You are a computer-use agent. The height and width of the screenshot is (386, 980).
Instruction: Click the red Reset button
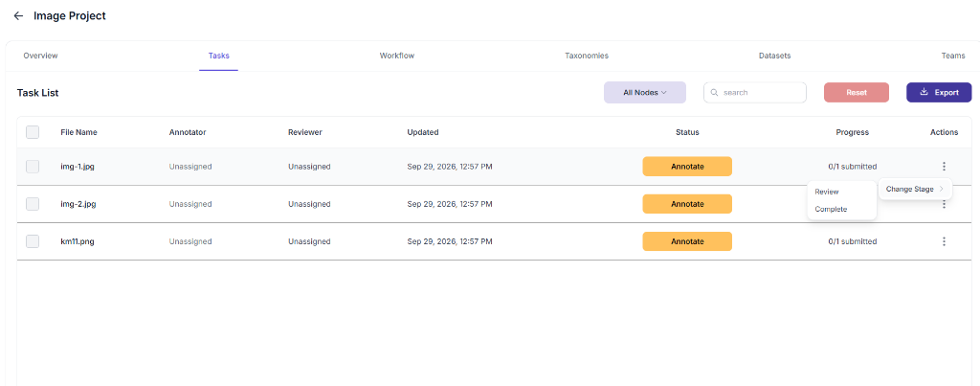tap(857, 93)
